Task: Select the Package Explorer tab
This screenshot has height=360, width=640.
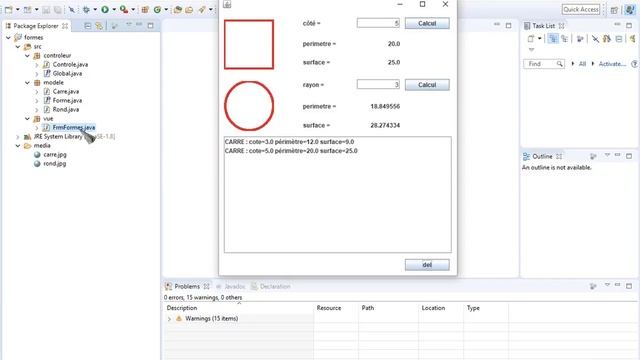Action: [36, 26]
